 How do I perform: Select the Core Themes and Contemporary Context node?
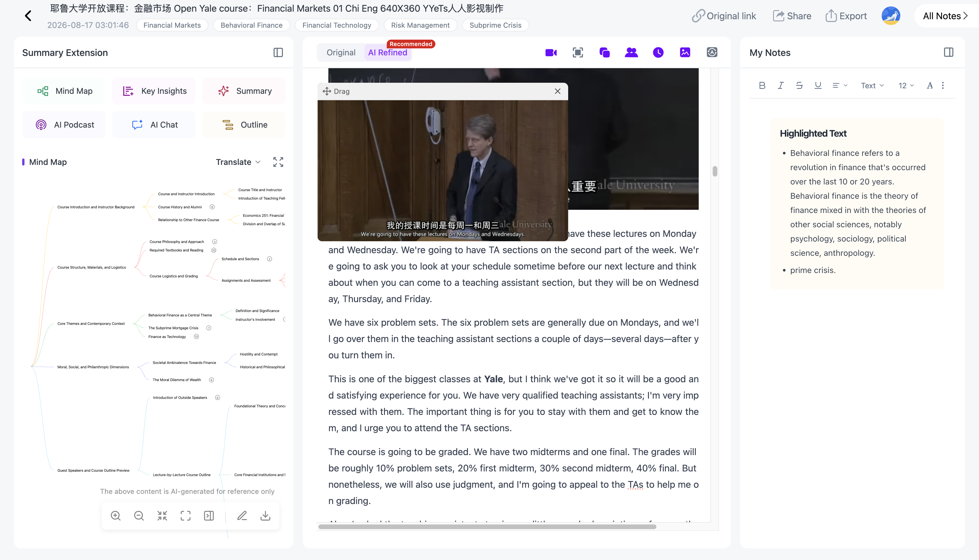pos(91,323)
